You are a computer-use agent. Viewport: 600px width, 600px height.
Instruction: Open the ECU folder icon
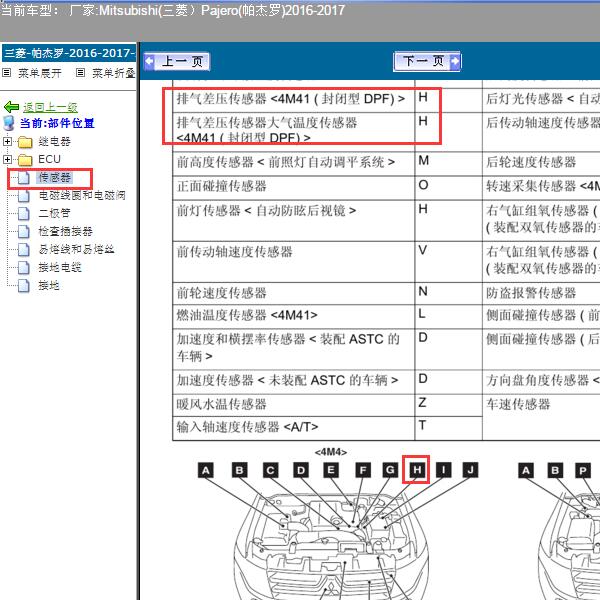click(25, 160)
